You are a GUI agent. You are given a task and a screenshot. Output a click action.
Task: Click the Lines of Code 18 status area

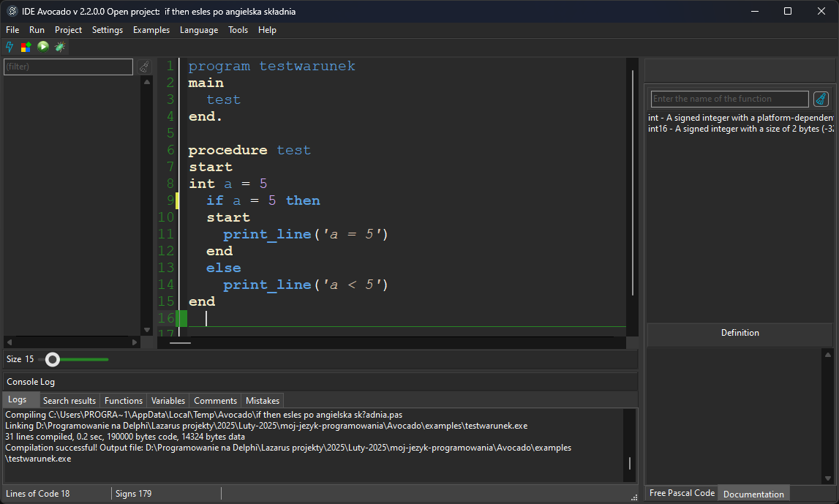[37, 494]
